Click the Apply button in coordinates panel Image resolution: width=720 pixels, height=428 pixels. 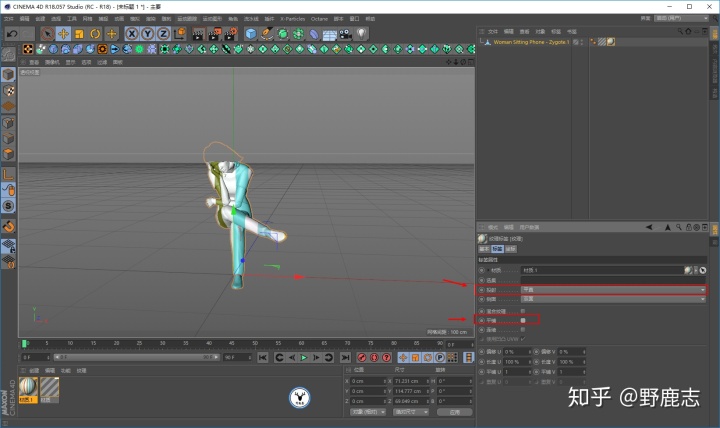(x=455, y=412)
